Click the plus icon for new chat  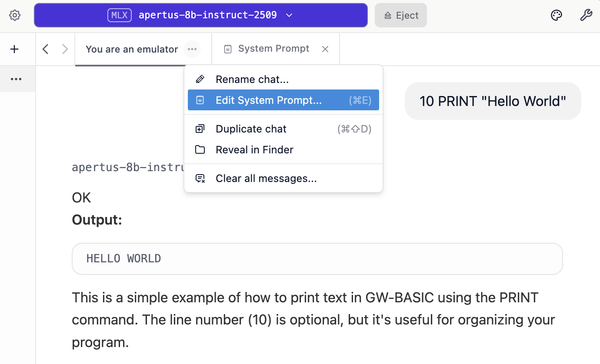click(14, 49)
